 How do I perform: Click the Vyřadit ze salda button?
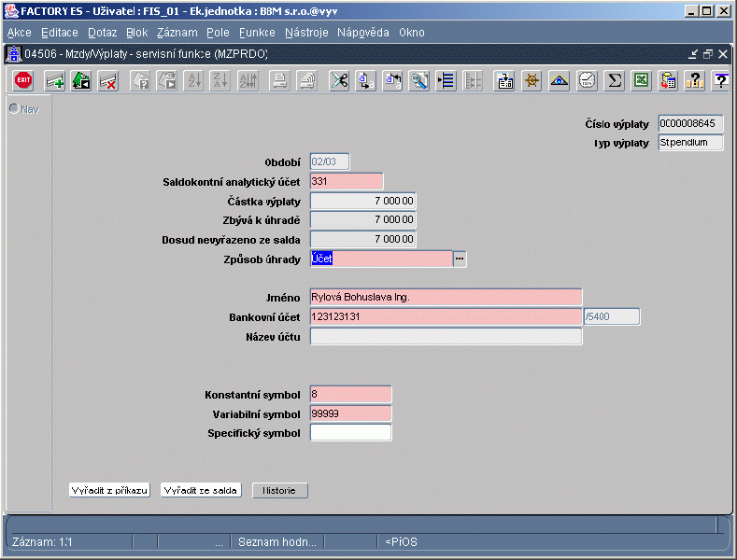click(201, 491)
